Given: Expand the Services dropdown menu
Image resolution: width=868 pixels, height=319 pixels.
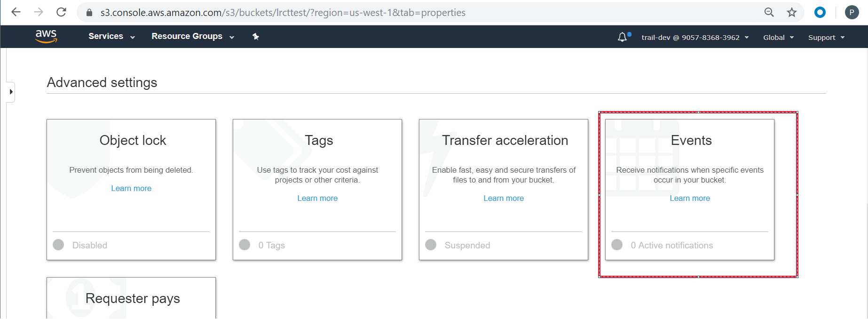Looking at the screenshot, I should click(111, 37).
